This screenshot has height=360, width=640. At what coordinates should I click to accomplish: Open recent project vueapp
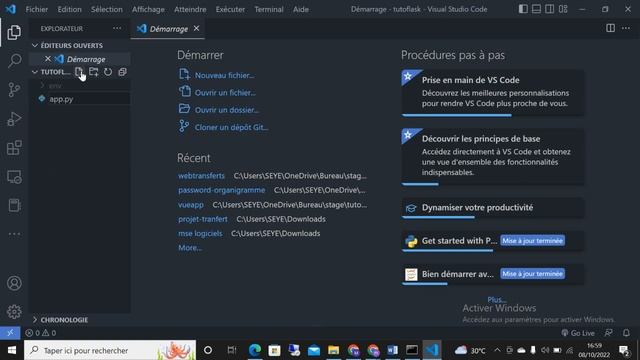[x=191, y=204]
